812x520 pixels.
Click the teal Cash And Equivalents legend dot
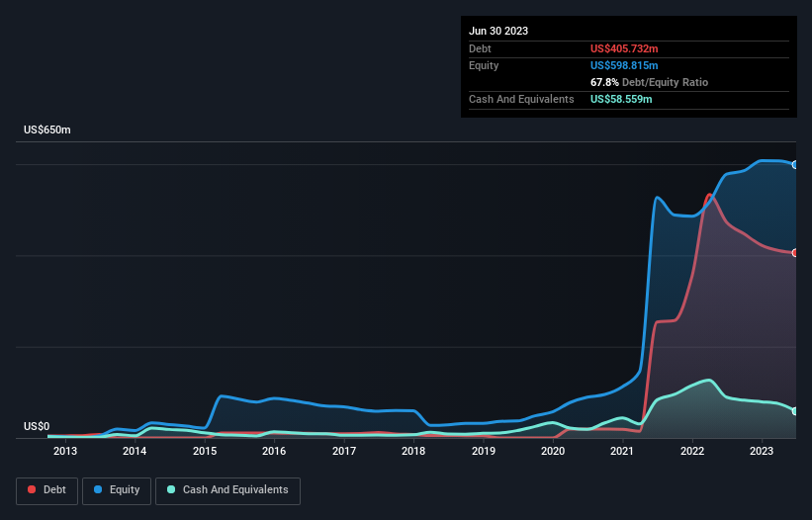pyautogui.click(x=171, y=489)
